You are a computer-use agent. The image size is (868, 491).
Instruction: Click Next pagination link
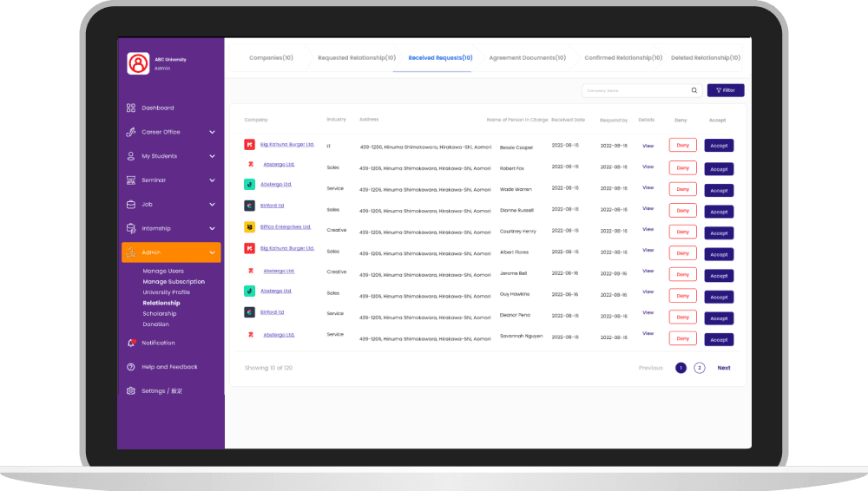[x=724, y=368]
